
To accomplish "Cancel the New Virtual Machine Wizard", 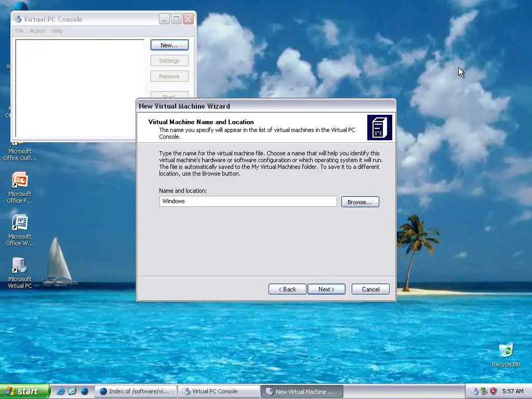I will (370, 289).
